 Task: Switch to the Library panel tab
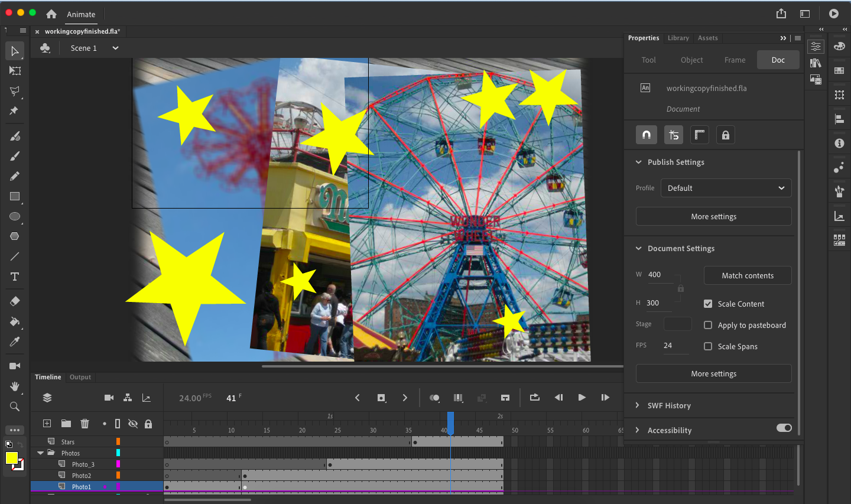tap(678, 38)
